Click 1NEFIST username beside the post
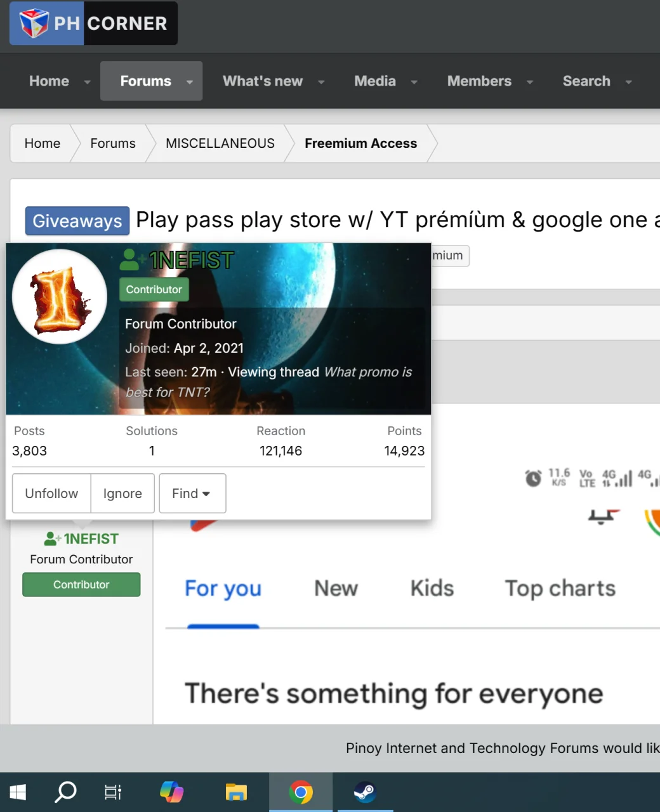This screenshot has height=812, width=660. (x=91, y=539)
